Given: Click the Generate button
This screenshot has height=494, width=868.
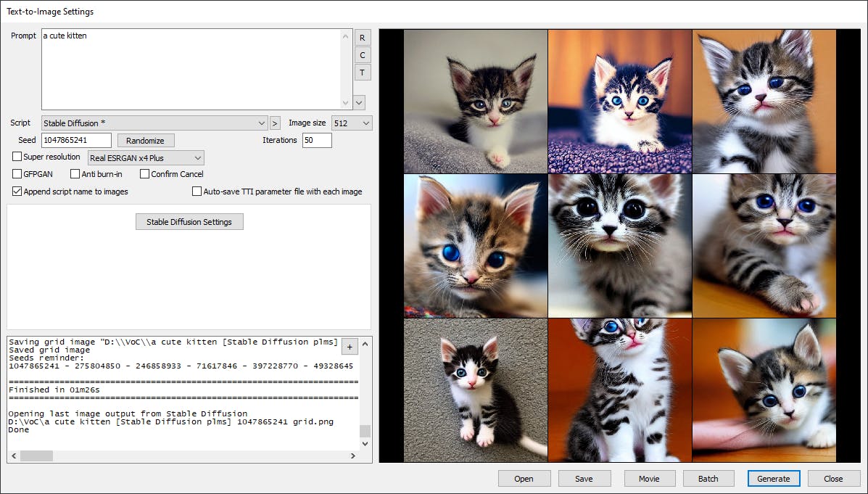Looking at the screenshot, I should pyautogui.click(x=773, y=479).
